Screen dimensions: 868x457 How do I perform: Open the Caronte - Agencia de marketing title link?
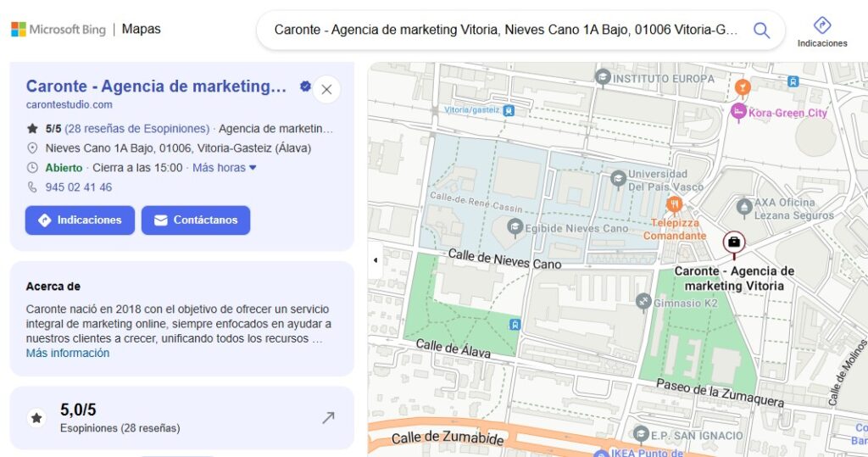click(x=156, y=86)
